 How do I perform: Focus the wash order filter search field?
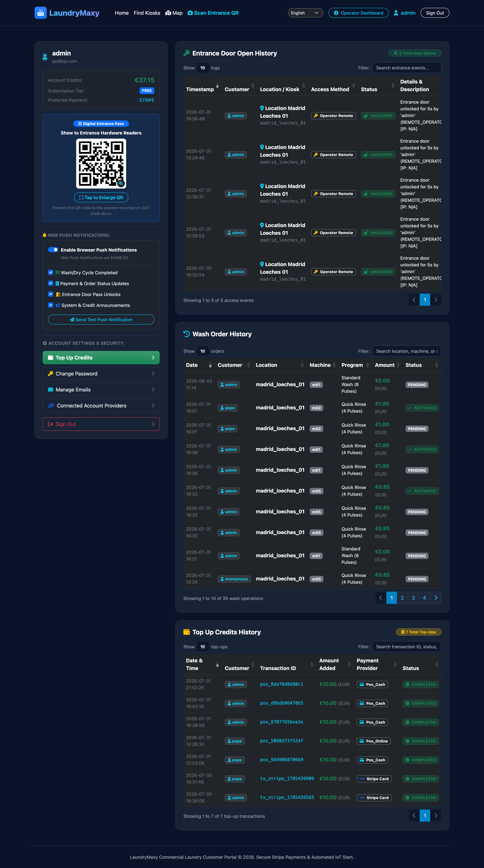(x=406, y=351)
